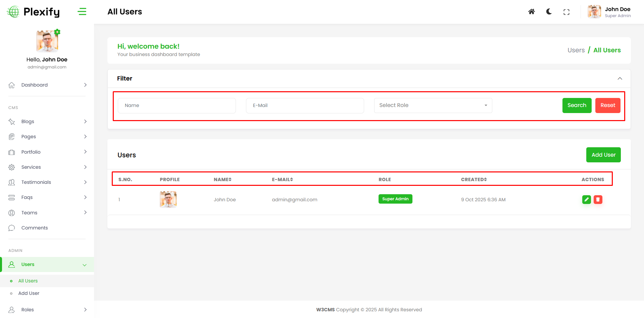Click John Doe's profile thumbnail in table
Viewport: 644px width, 318px height.
(168, 200)
